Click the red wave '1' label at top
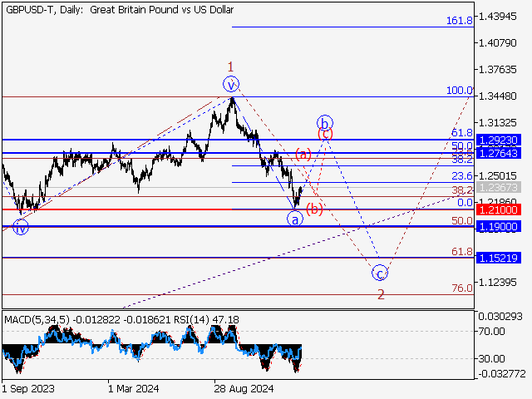Screen dimensions: 532x399 tap(231, 66)
